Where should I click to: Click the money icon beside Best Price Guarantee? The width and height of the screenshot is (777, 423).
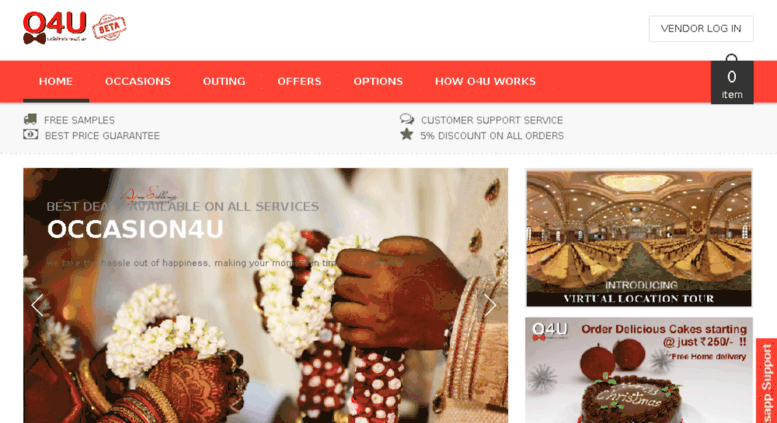pos(31,134)
